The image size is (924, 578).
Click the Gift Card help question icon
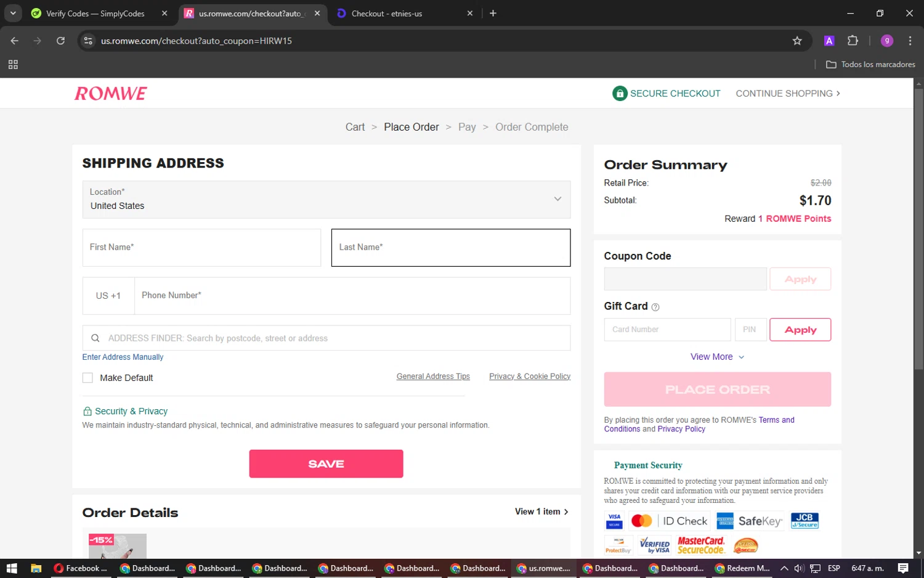(655, 307)
